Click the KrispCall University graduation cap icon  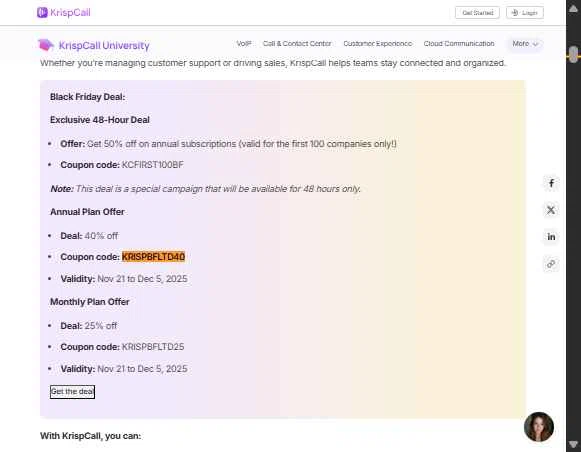coord(46,45)
